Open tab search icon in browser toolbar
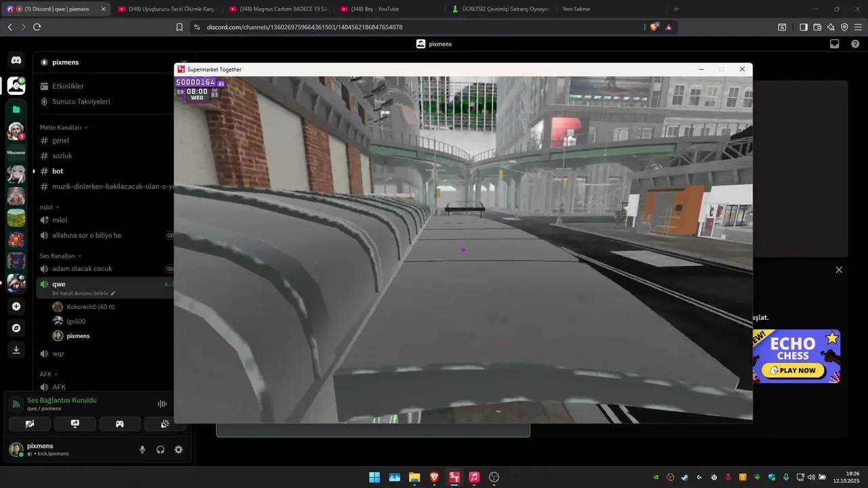Viewport: 868px width, 488px height. point(782,27)
